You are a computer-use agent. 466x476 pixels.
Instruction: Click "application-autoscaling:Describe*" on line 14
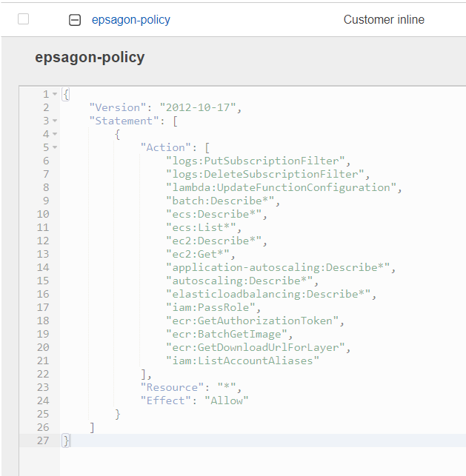click(x=278, y=268)
